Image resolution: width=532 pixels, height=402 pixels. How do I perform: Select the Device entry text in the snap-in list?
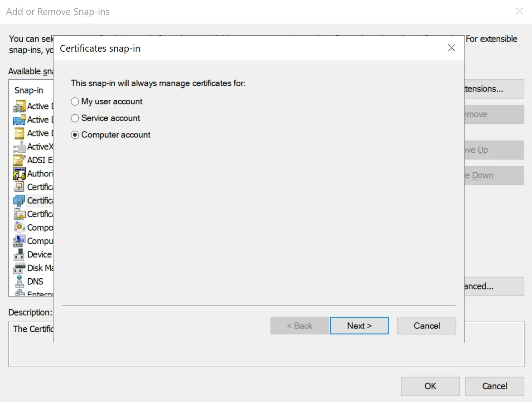click(x=40, y=254)
